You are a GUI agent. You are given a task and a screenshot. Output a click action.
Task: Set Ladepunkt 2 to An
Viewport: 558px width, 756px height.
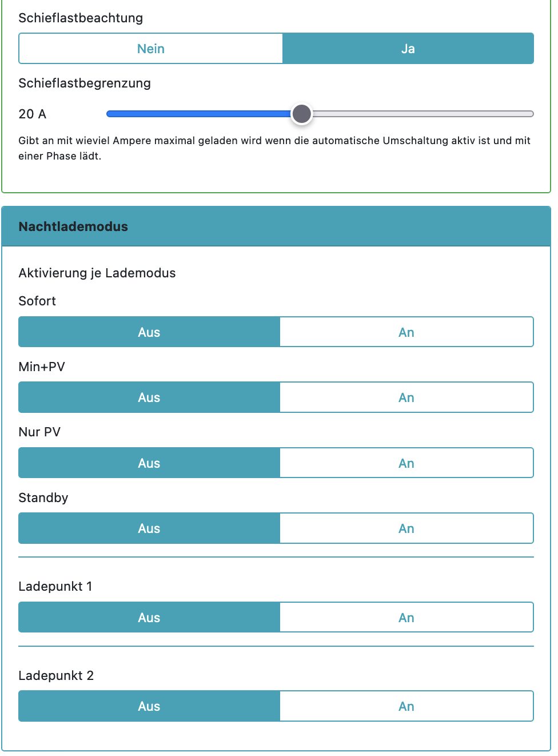[x=406, y=706]
